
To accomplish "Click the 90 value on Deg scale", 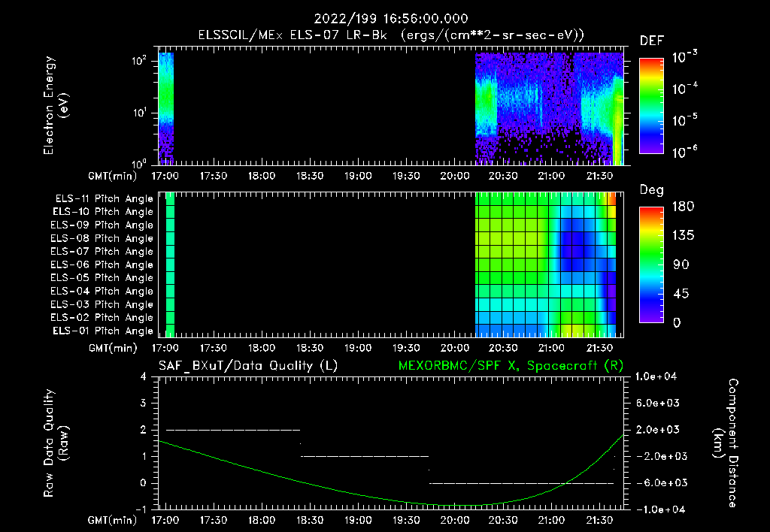I will pyautogui.click(x=681, y=264).
